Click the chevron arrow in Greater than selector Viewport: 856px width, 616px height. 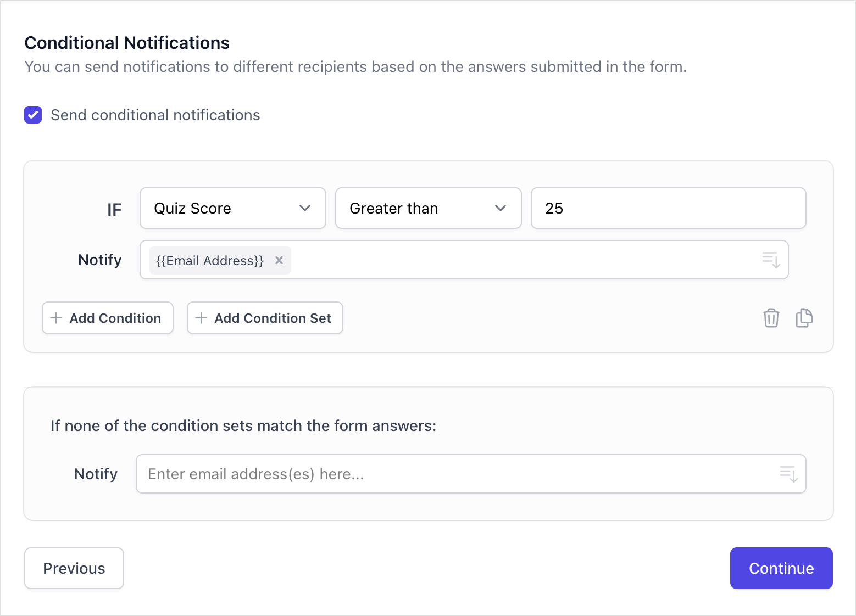tap(500, 208)
